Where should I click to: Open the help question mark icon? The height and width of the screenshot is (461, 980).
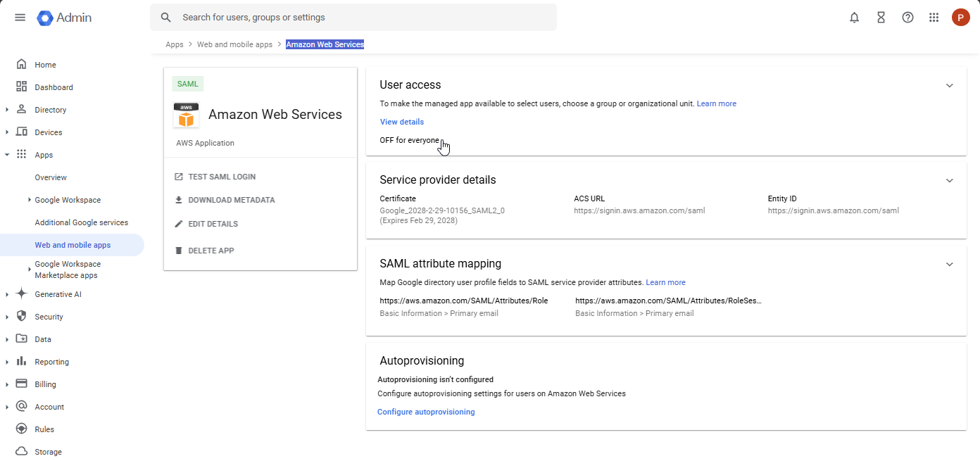point(907,18)
